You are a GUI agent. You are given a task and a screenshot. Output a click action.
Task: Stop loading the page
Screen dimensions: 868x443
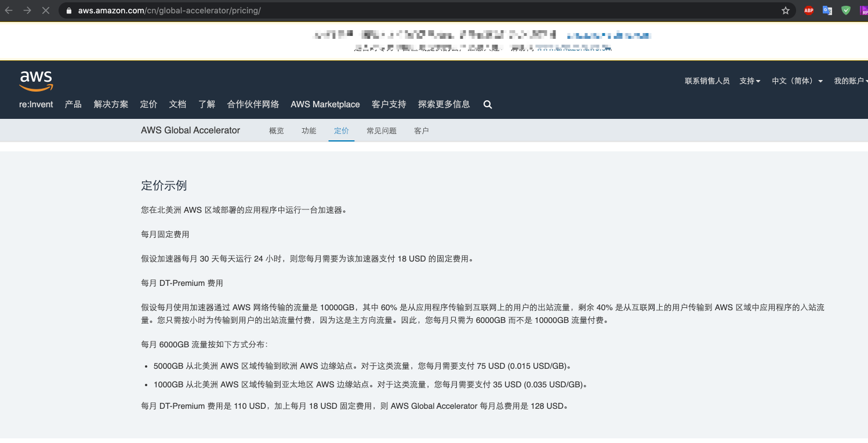pyautogui.click(x=46, y=10)
